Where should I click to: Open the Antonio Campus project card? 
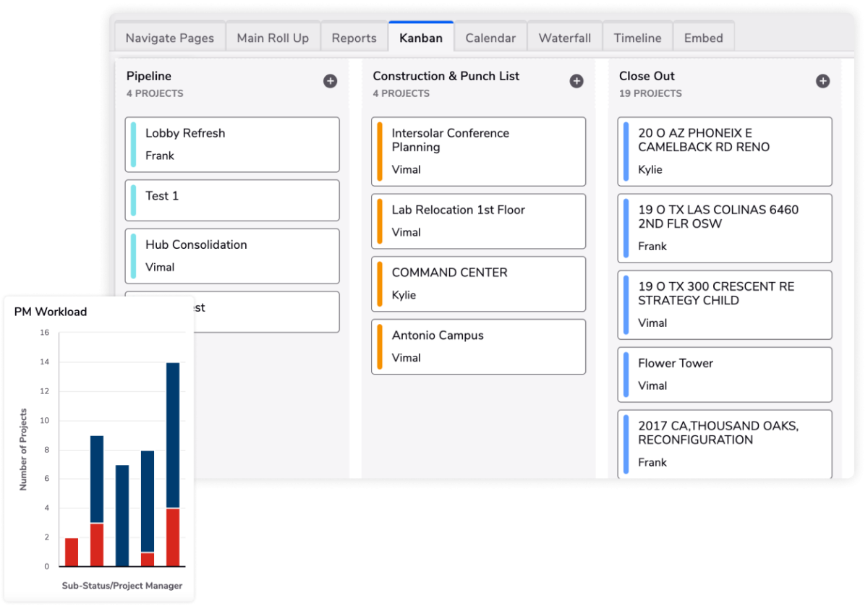478,346
